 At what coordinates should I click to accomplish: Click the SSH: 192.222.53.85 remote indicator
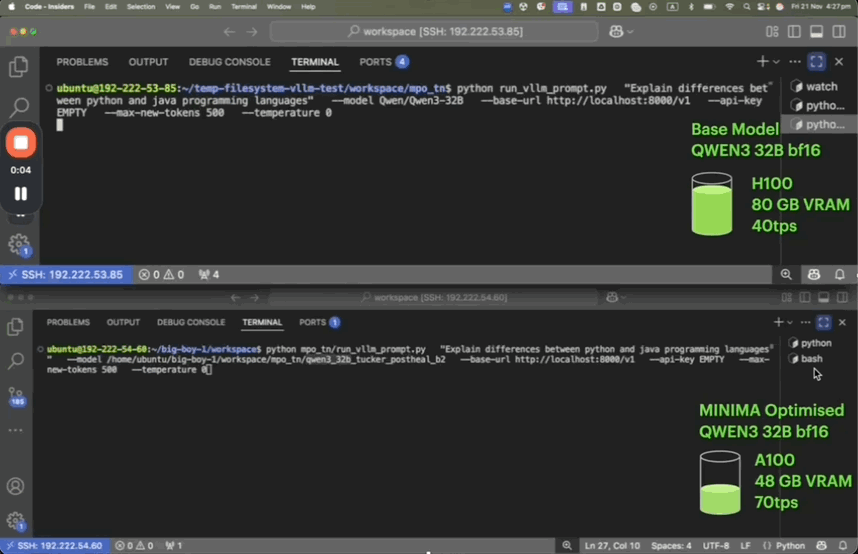coord(66,274)
